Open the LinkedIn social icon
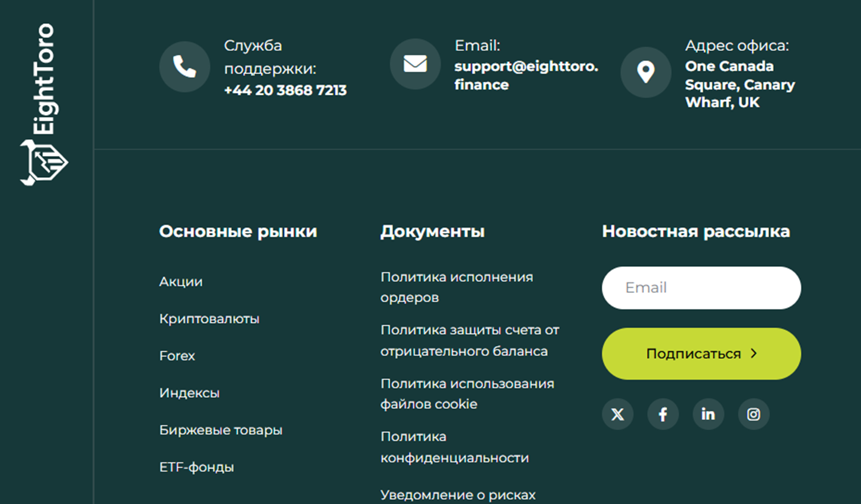Image resolution: width=861 pixels, height=504 pixels. click(x=708, y=414)
